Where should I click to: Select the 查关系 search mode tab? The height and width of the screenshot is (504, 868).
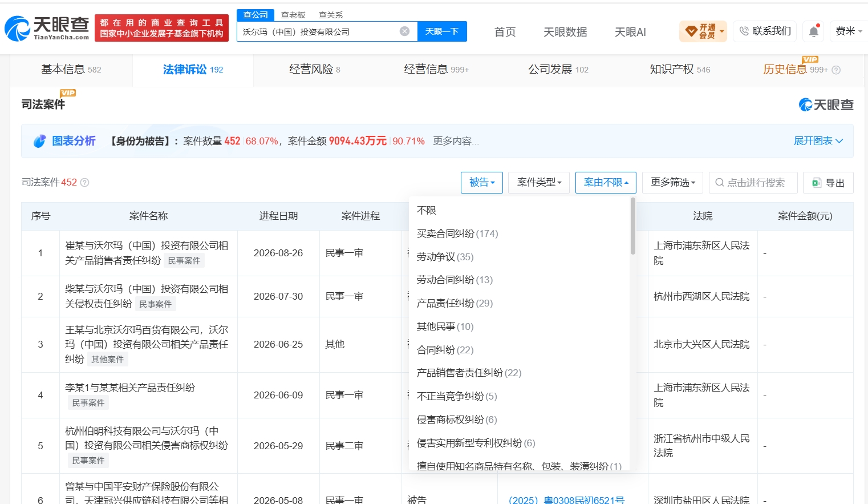331,15
